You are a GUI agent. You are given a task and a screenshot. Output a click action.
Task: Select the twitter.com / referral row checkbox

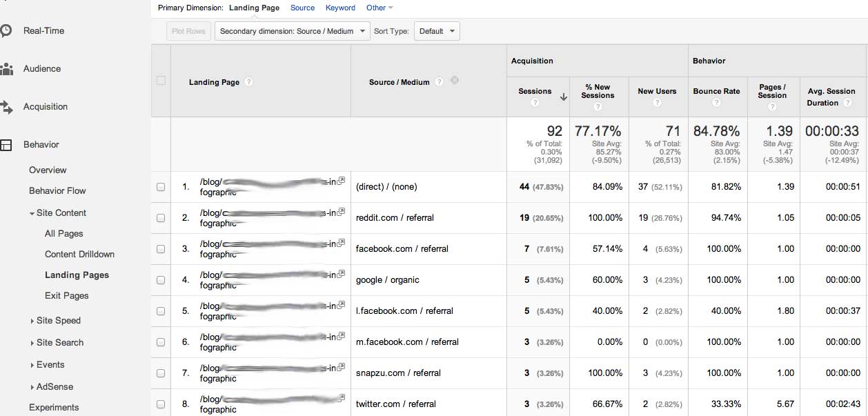[x=161, y=404]
